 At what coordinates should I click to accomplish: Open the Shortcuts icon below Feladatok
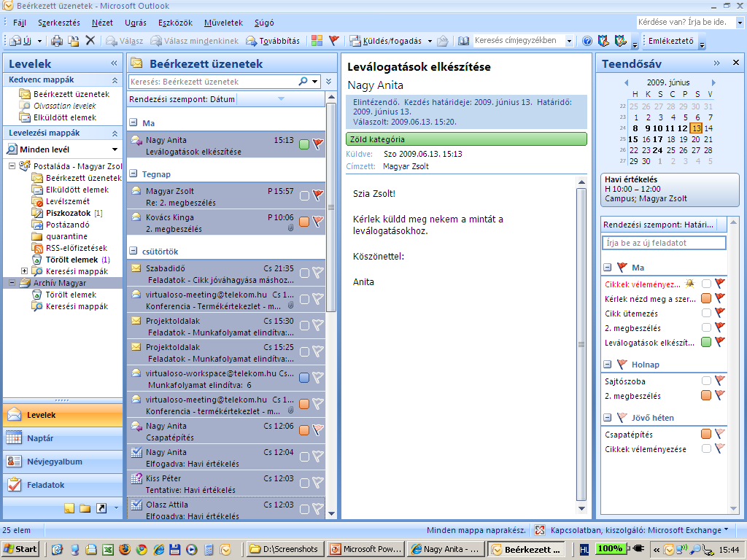[x=101, y=508]
